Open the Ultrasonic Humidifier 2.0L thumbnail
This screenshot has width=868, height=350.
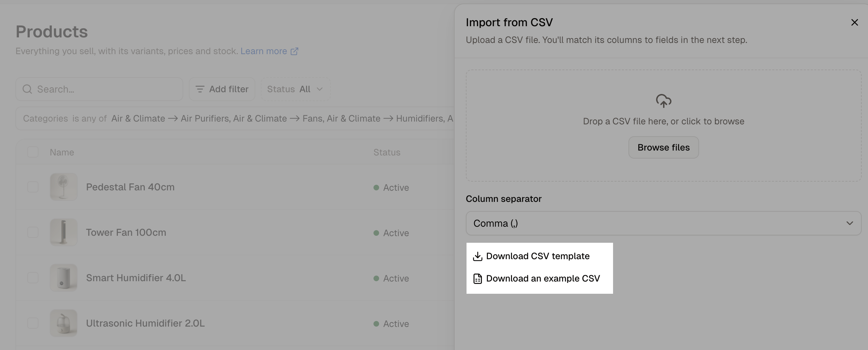(x=64, y=323)
